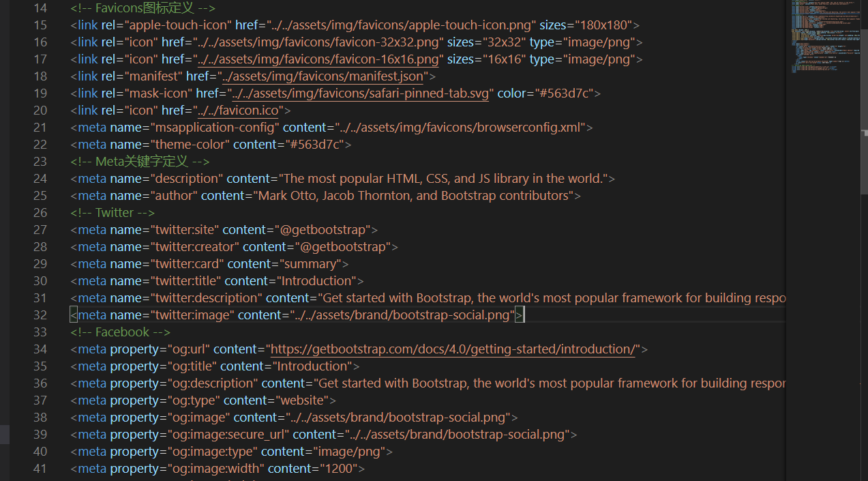Click the "og:type" property value
The width and height of the screenshot is (868, 481).
(194, 400)
